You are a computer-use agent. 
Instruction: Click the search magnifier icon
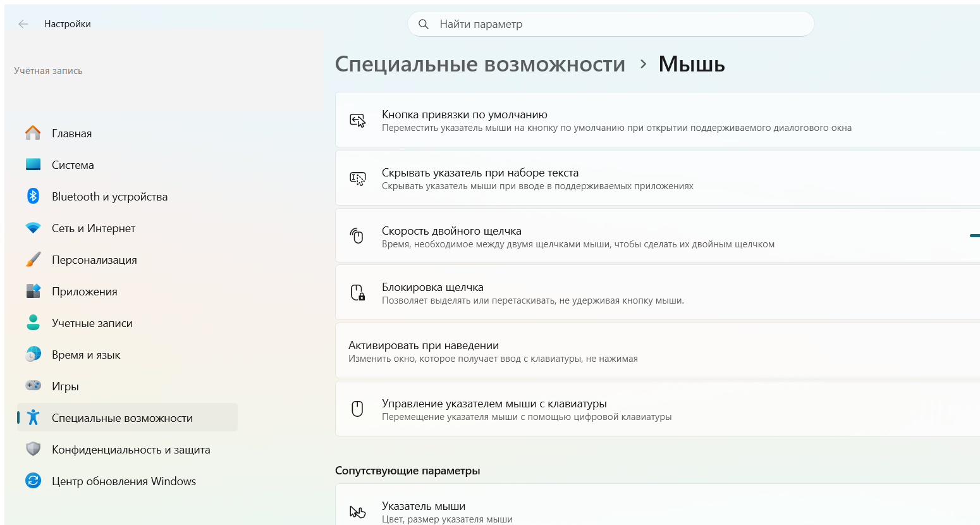424,24
